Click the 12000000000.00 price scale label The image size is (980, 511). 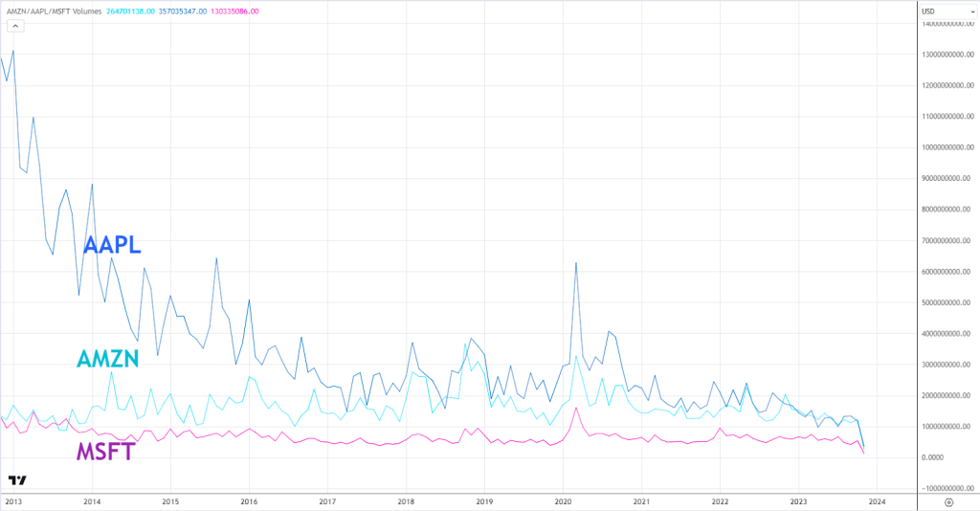coord(948,85)
